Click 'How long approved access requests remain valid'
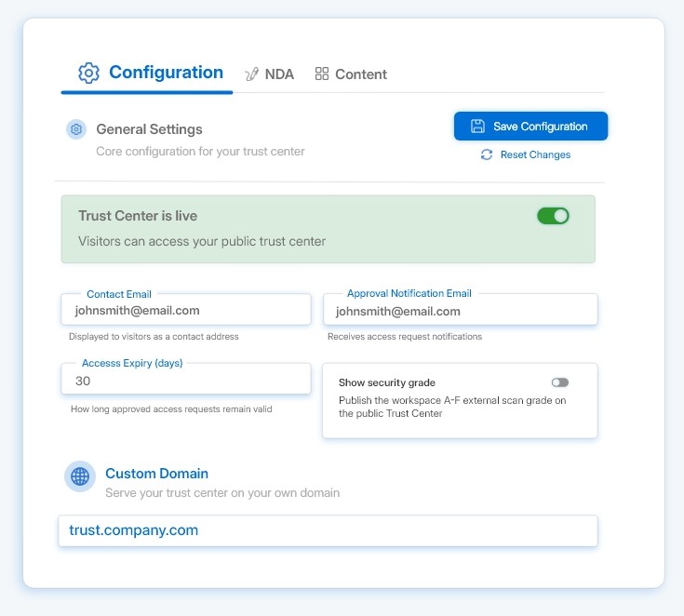 [x=171, y=408]
